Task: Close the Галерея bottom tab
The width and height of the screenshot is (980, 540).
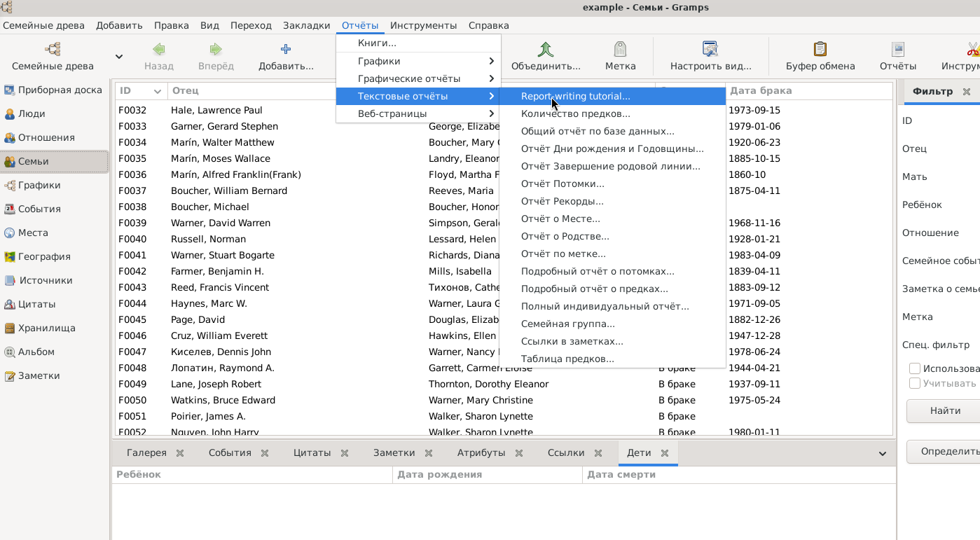Action: [x=180, y=453]
